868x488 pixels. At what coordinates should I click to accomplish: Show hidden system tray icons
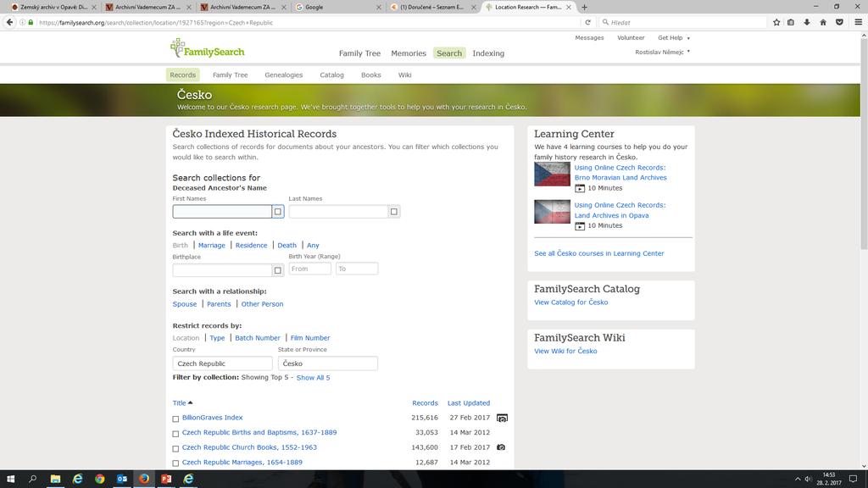798,479
